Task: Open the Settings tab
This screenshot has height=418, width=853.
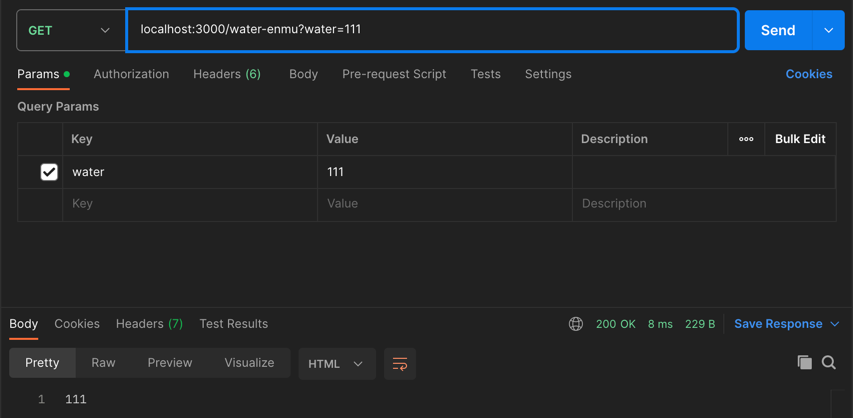Action: pyautogui.click(x=548, y=74)
